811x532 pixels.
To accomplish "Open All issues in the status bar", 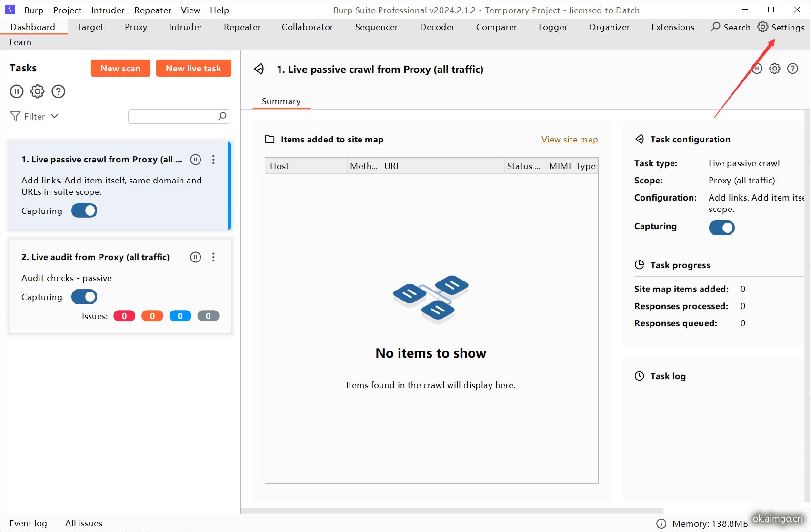I will pyautogui.click(x=83, y=523).
